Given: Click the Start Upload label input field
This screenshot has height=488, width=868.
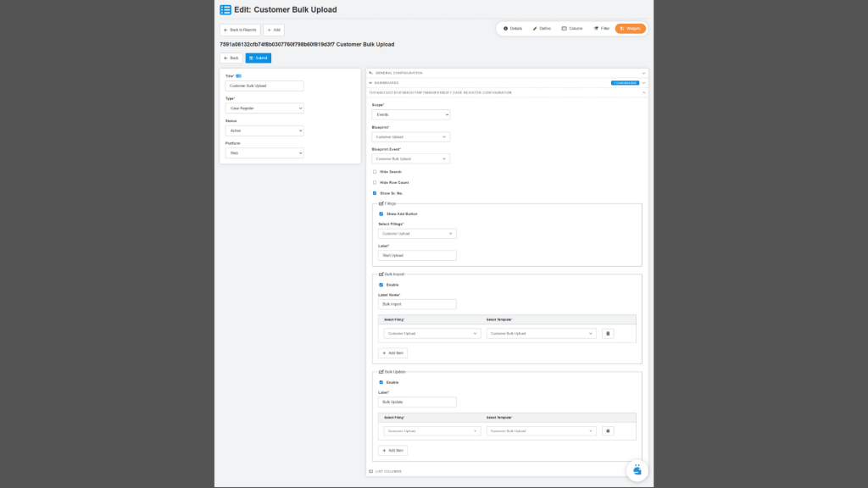Looking at the screenshot, I should point(417,255).
